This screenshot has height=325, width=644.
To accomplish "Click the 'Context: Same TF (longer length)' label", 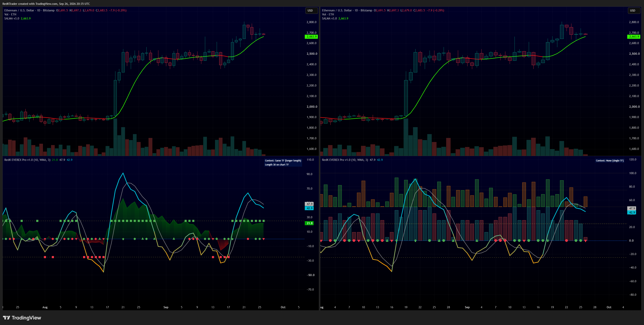I will (283, 160).
